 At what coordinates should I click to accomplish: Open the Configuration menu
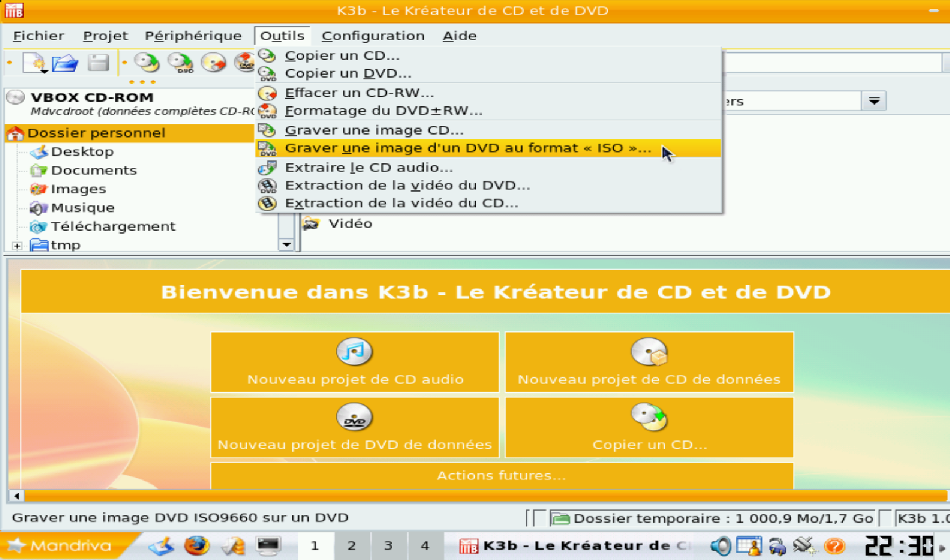[x=373, y=36]
